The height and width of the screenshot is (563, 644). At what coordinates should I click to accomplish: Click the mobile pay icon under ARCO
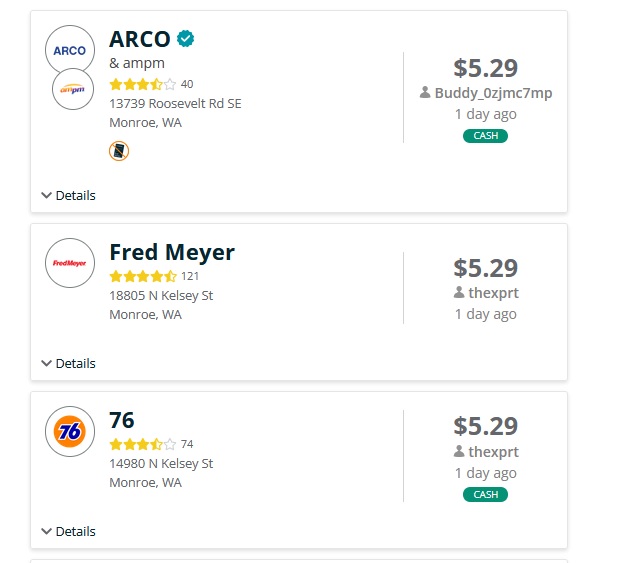tap(119, 151)
